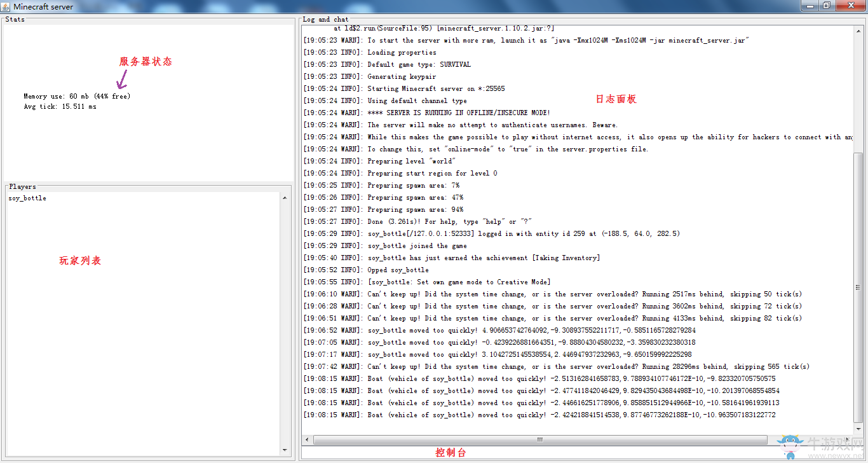This screenshot has height=463, width=868.
Task: Click the "Preparing spawn area: 94%" line
Action: click(383, 210)
